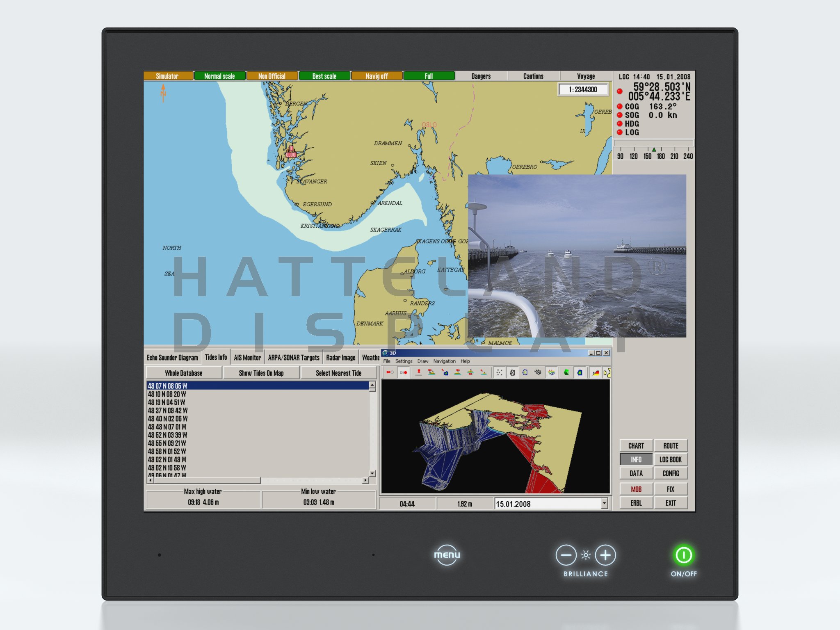
Task: Open the Navigation menu in 3D window
Action: (x=444, y=361)
